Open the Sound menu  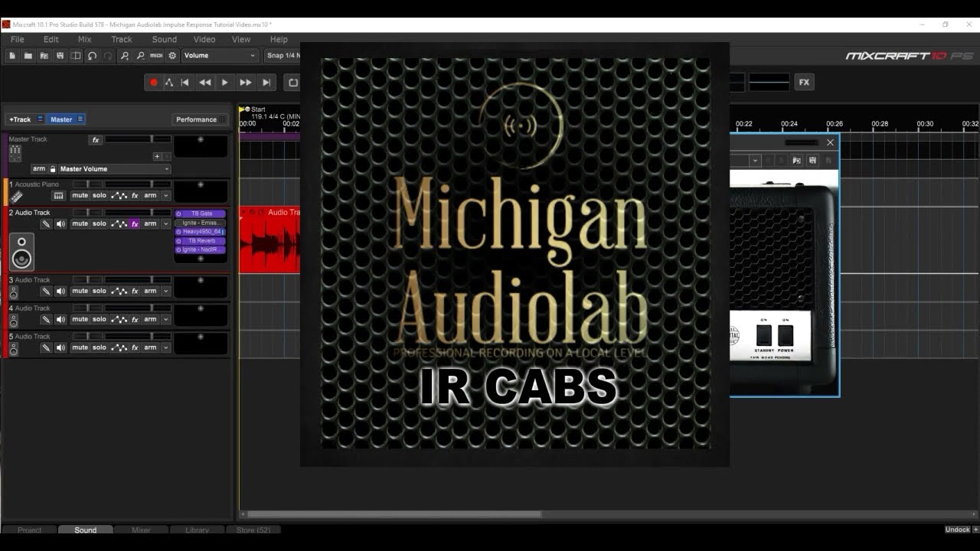point(164,39)
